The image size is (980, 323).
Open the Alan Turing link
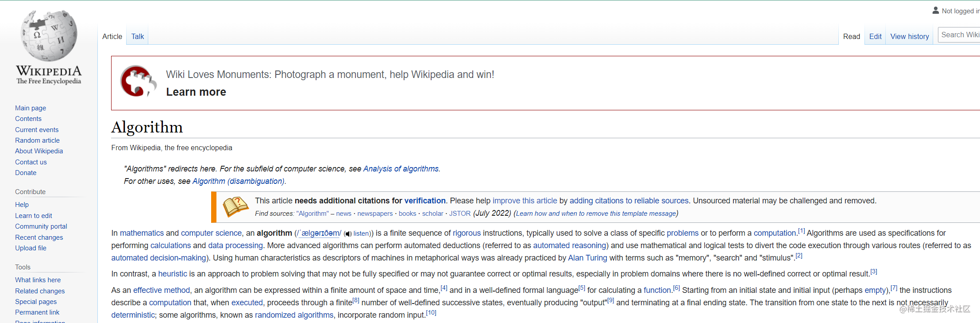tap(587, 258)
